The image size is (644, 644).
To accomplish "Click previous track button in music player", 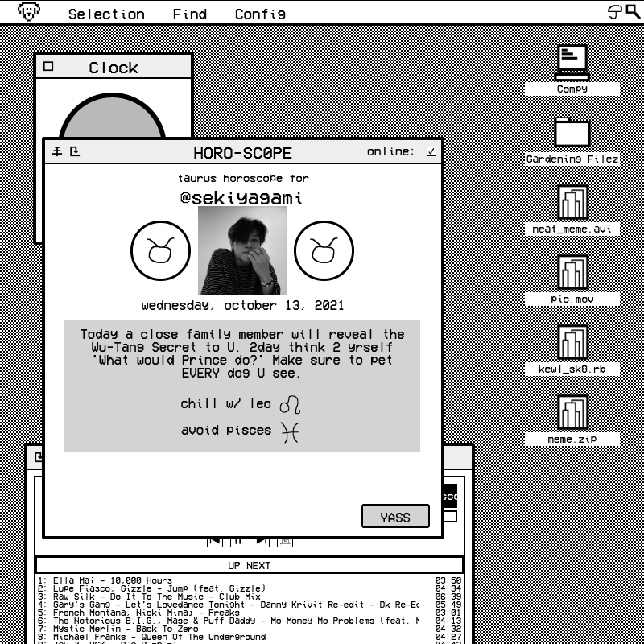I will pyautogui.click(x=215, y=542).
